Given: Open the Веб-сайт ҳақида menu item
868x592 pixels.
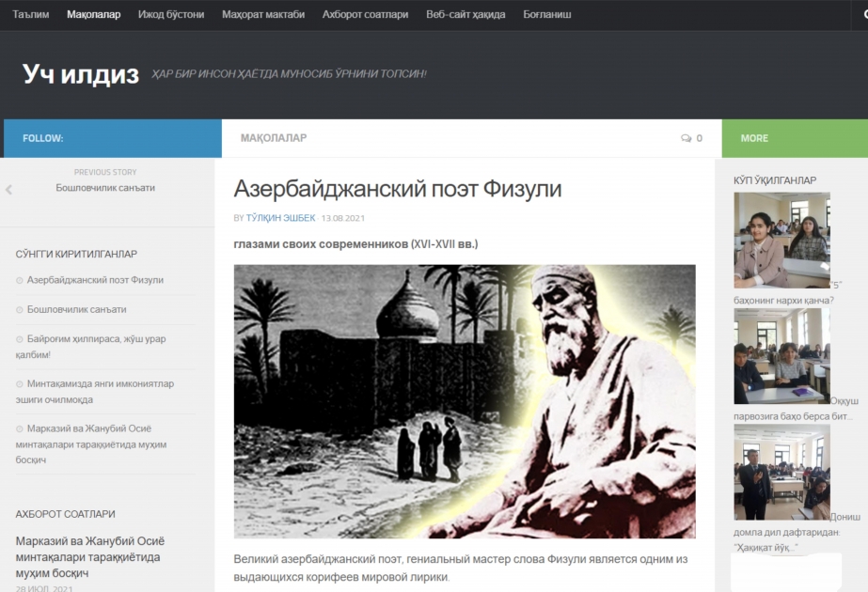Looking at the screenshot, I should point(466,14).
